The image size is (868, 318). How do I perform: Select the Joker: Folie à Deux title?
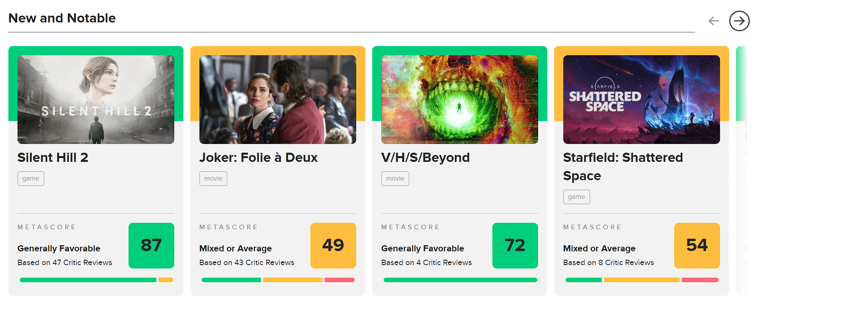point(258,157)
